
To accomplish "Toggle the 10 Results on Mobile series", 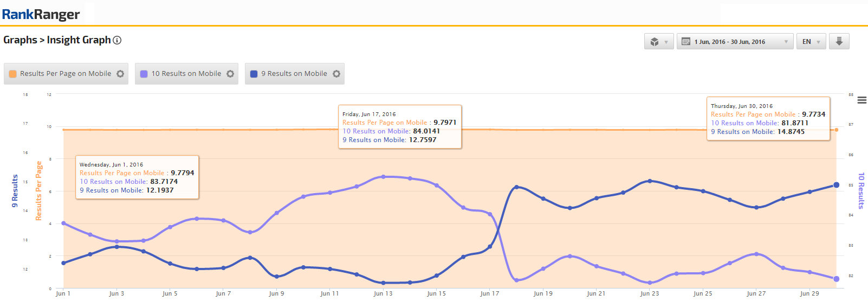I will point(186,74).
